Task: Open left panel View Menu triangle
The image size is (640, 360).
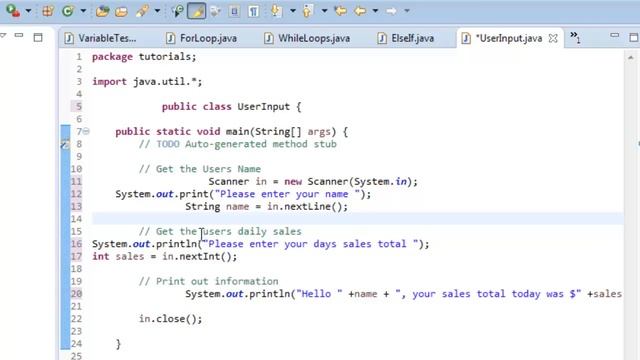Action: pyautogui.click(x=3, y=36)
